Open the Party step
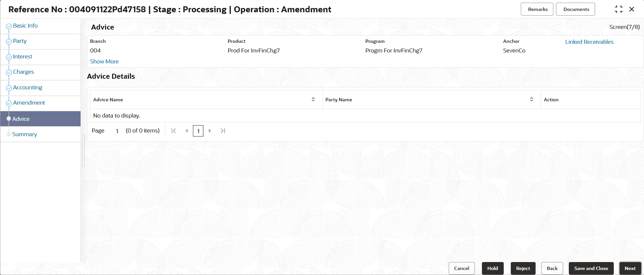This screenshot has height=275, width=644. tap(20, 41)
